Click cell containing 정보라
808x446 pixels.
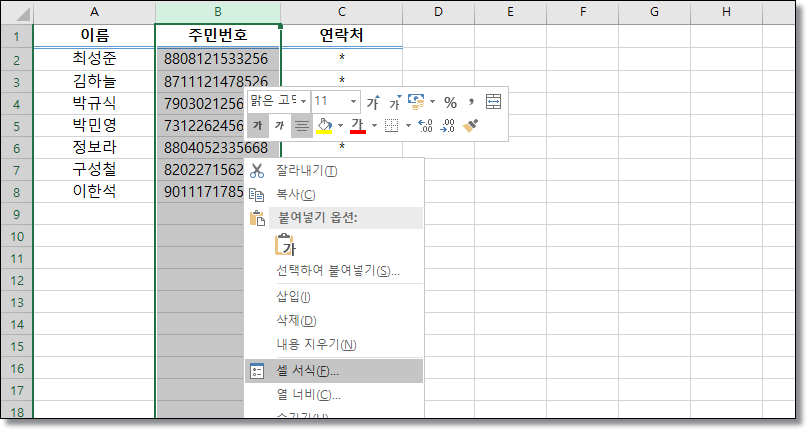click(x=94, y=147)
